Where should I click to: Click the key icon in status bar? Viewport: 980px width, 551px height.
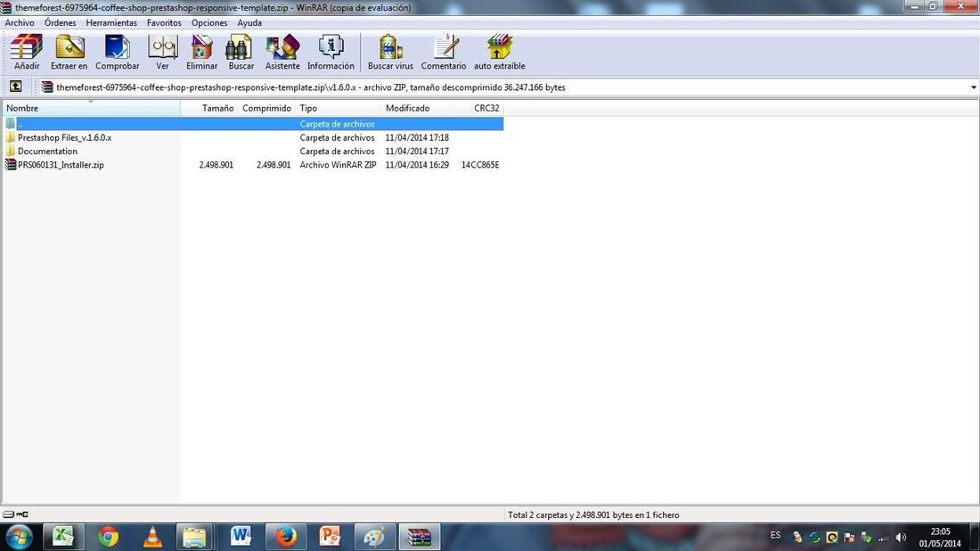(x=22, y=514)
